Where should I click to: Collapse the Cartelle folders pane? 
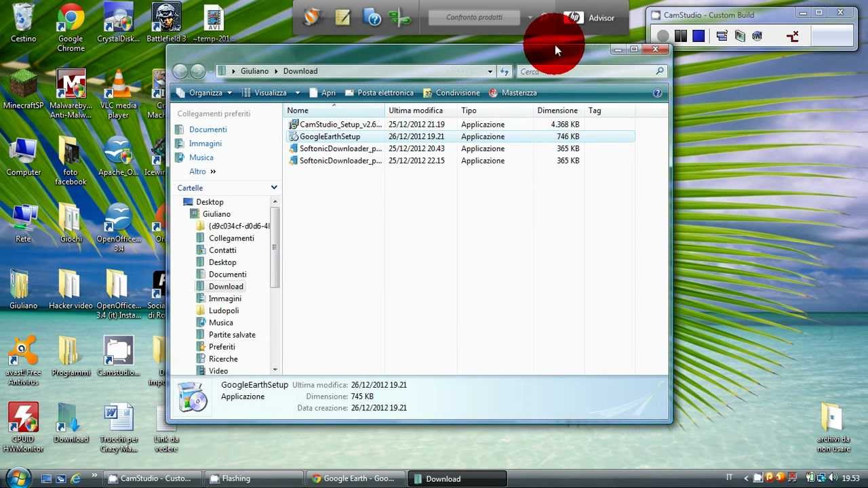(x=274, y=188)
